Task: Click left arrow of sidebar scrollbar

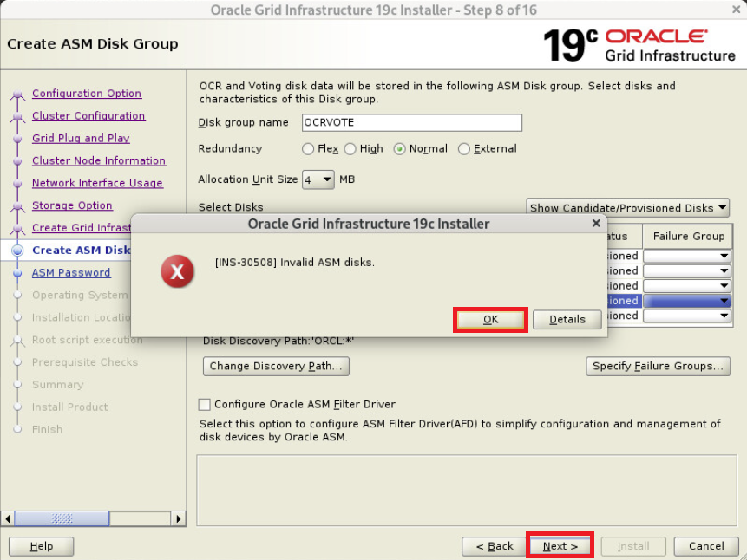Action: (7, 518)
